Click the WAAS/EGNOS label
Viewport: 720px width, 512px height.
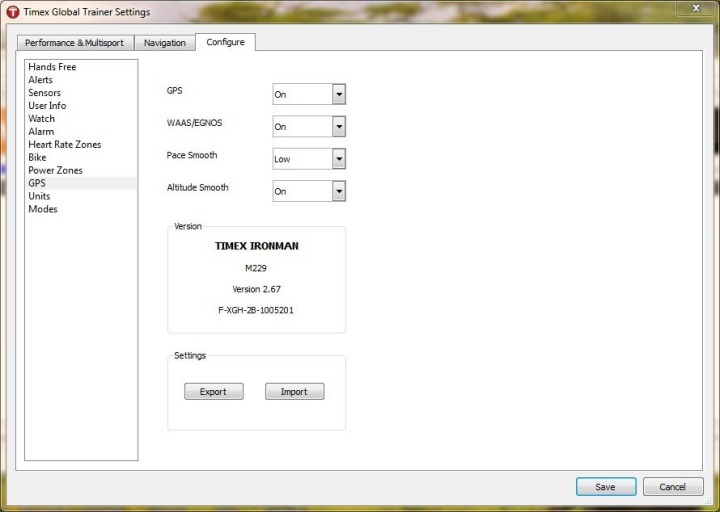194,123
